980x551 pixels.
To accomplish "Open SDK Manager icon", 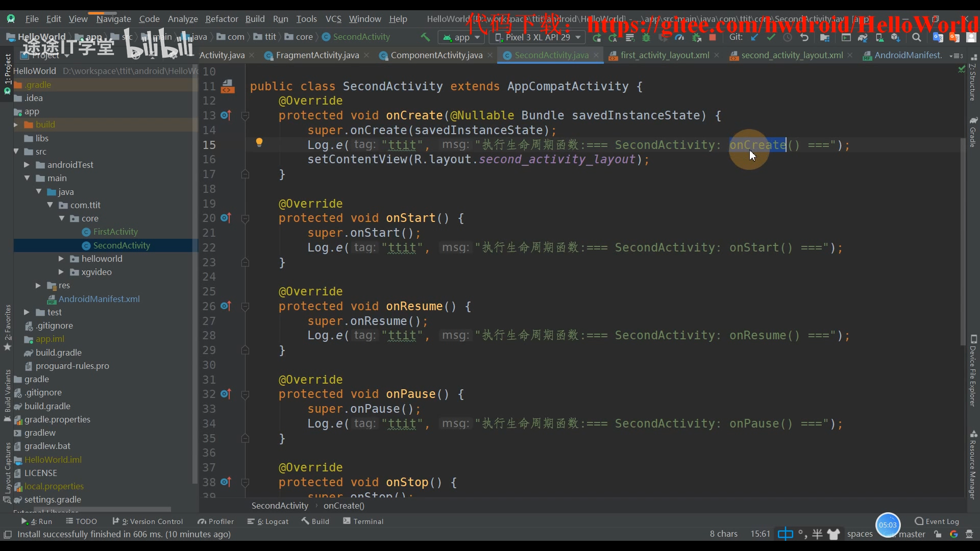I will [x=896, y=37].
